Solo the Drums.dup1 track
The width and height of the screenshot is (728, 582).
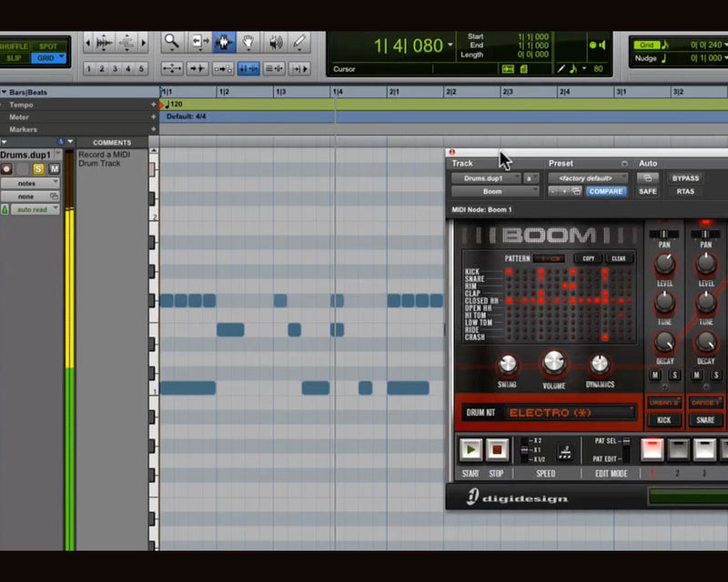38,169
